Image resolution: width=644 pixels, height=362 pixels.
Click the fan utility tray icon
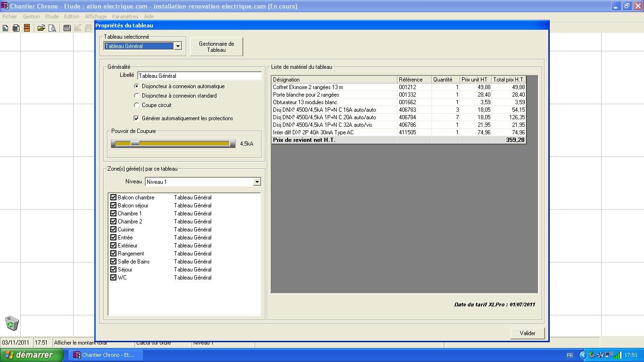(x=600, y=355)
